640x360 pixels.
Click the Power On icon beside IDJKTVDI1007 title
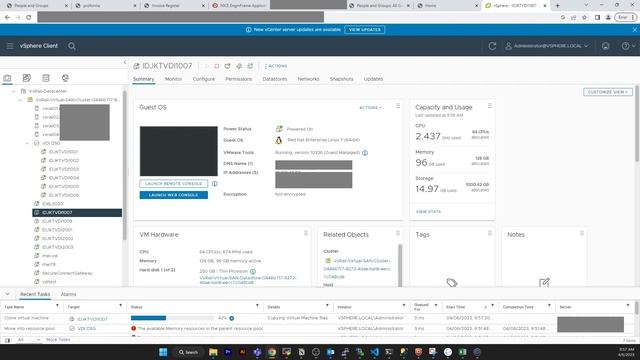[206, 66]
